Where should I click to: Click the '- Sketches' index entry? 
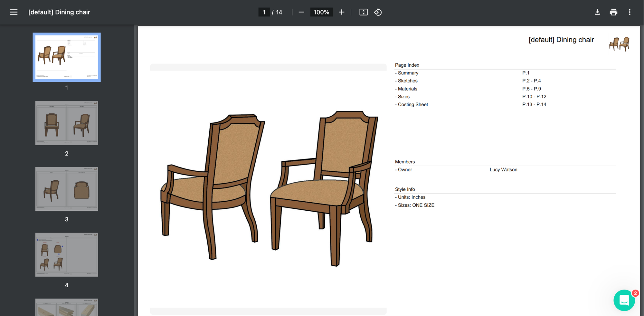pyautogui.click(x=406, y=81)
